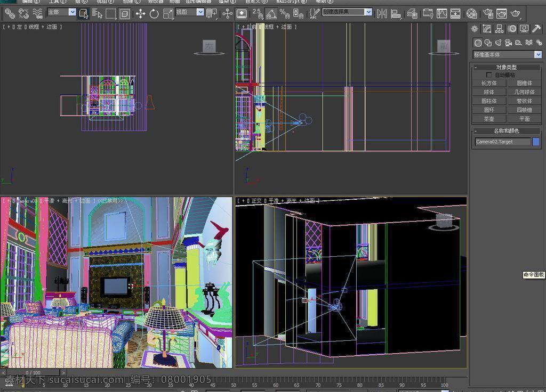Open the Render Setup dialog
This screenshot has height=392, width=546.
[x=488, y=13]
